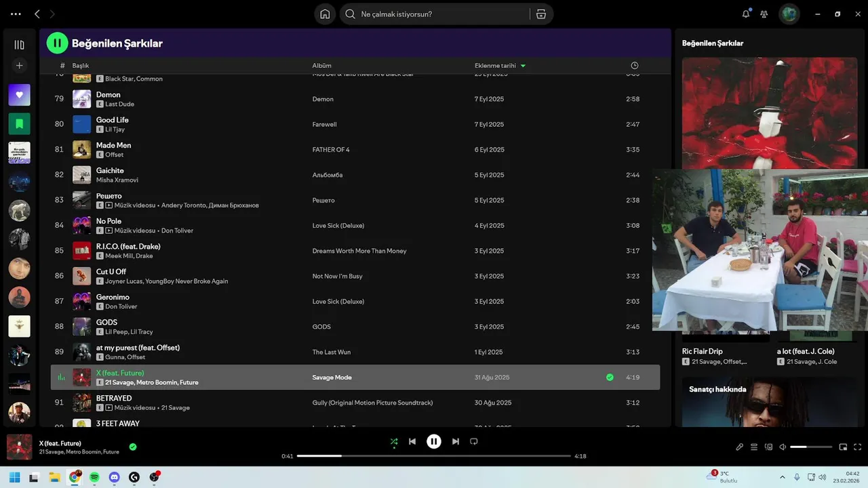Select the Good Life track title
The width and height of the screenshot is (868, 488).
112,120
